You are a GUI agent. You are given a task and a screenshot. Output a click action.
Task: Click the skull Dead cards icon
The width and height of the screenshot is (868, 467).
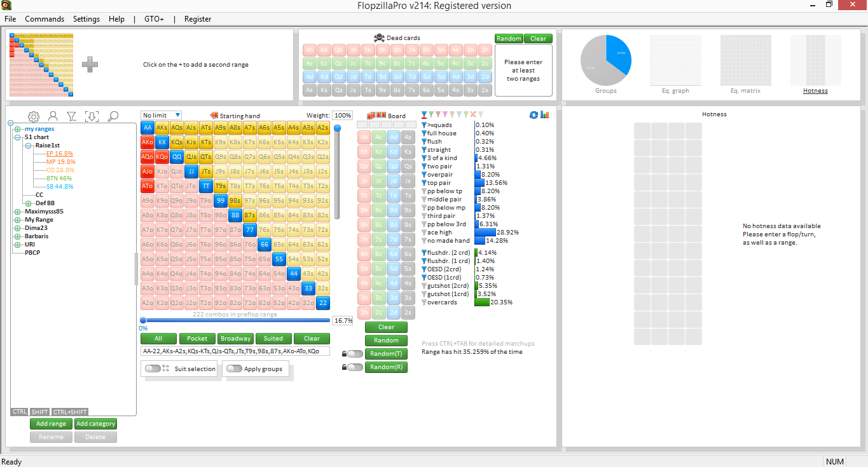379,38
